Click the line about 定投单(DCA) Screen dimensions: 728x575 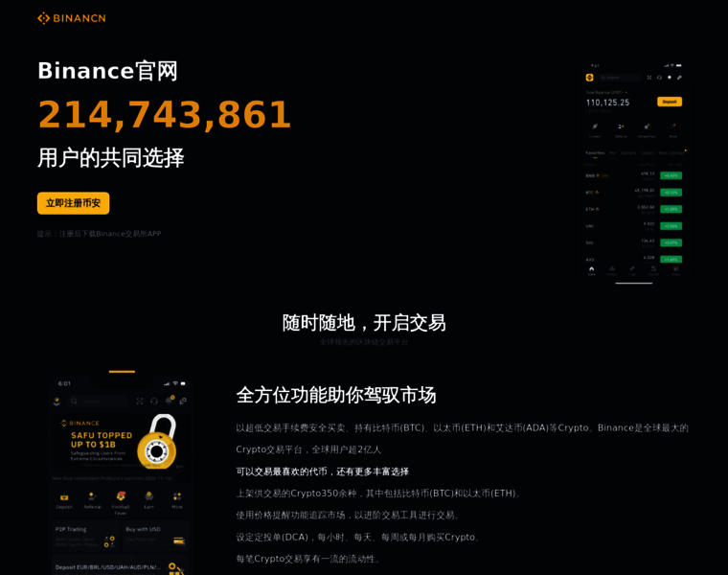357,537
